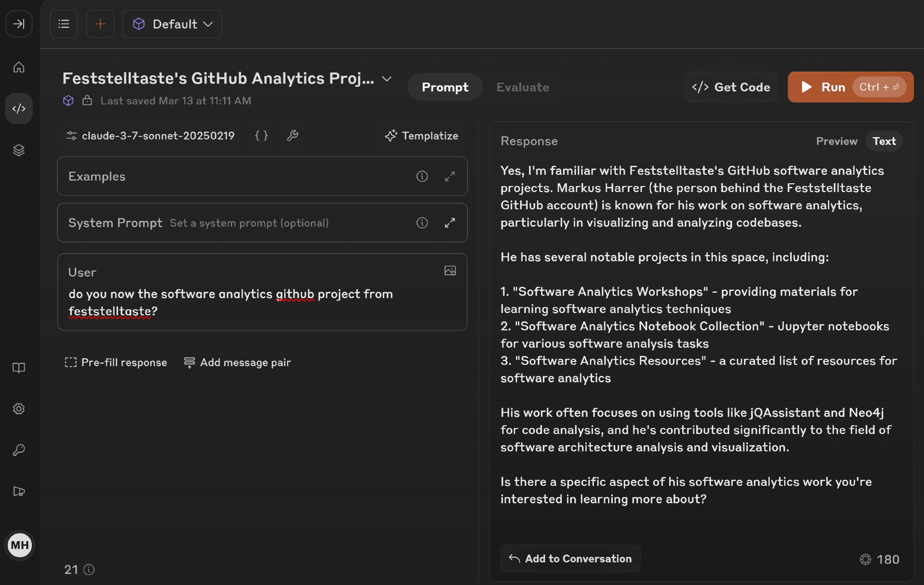This screenshot has width=924, height=585.
Task: Expand the prompt title chevron menu
Action: (x=387, y=79)
